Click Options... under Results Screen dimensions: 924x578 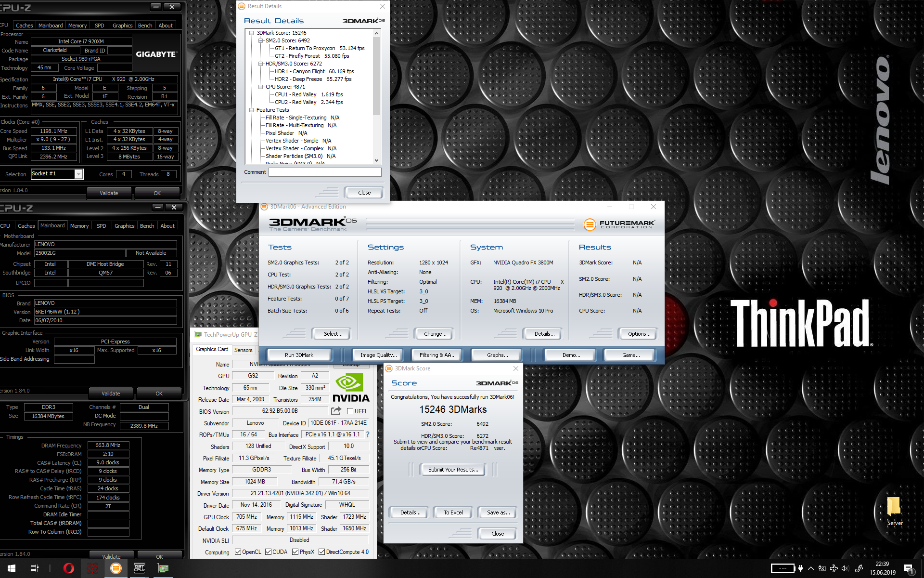click(639, 334)
